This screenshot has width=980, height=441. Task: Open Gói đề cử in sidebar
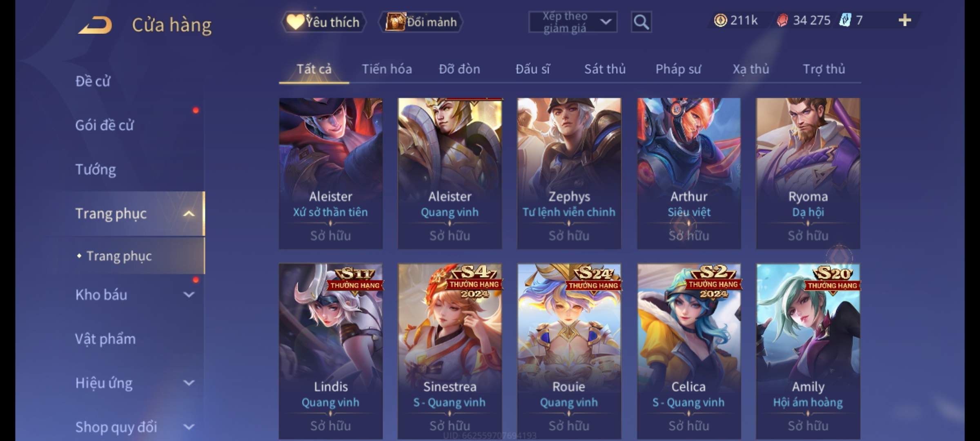coord(104,125)
